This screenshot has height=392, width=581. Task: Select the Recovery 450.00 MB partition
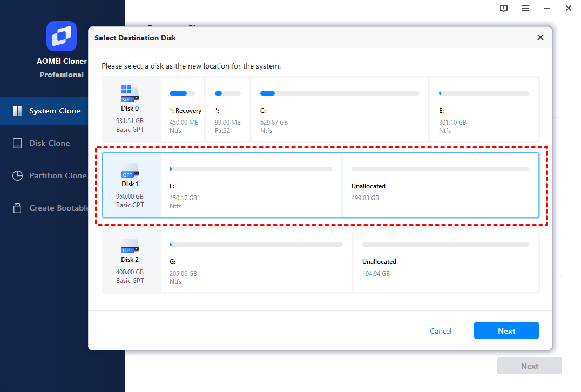183,110
